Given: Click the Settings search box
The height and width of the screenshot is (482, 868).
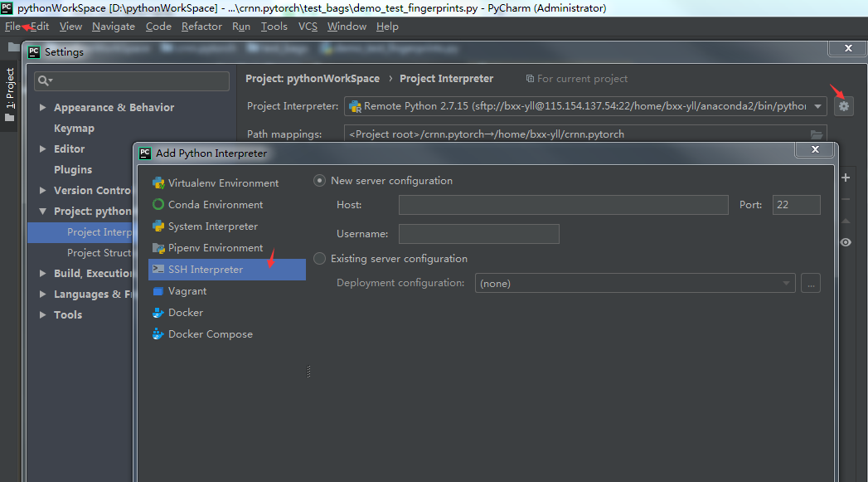Looking at the screenshot, I should (132, 81).
